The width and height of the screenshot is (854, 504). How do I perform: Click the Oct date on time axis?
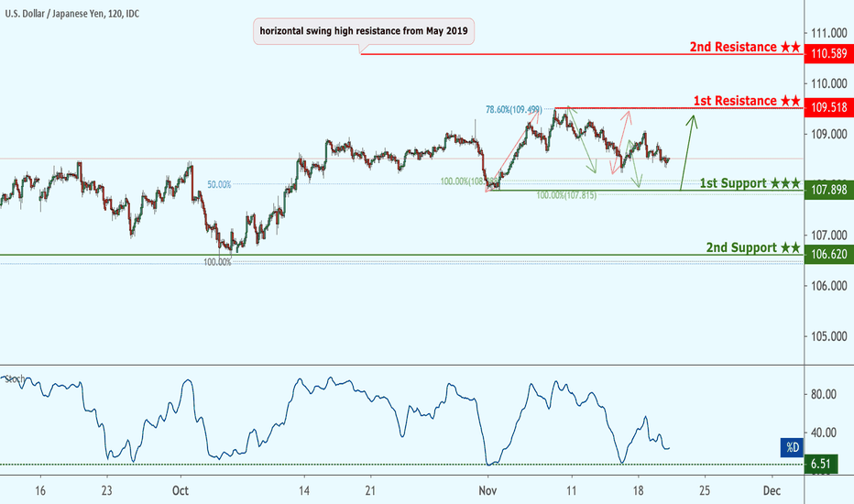pyautogui.click(x=180, y=489)
